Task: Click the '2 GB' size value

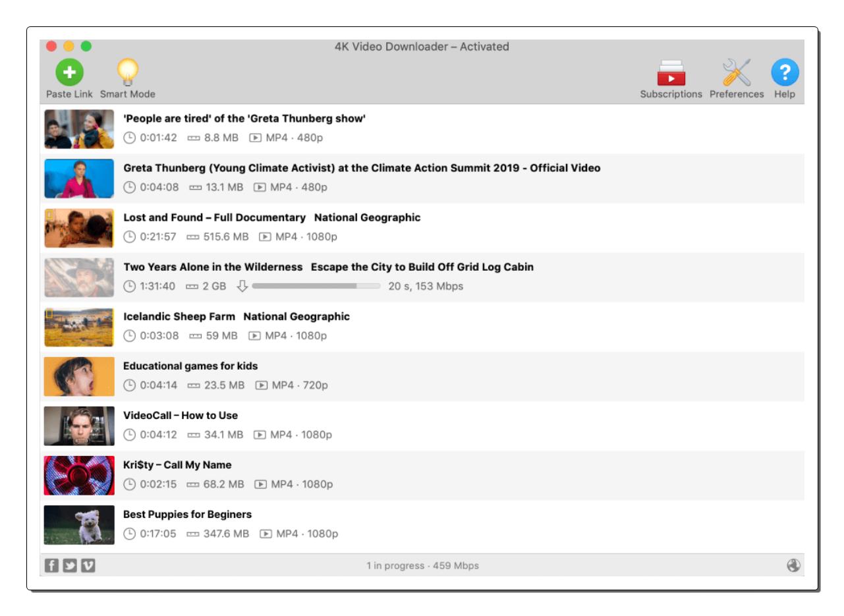Action: [214, 286]
